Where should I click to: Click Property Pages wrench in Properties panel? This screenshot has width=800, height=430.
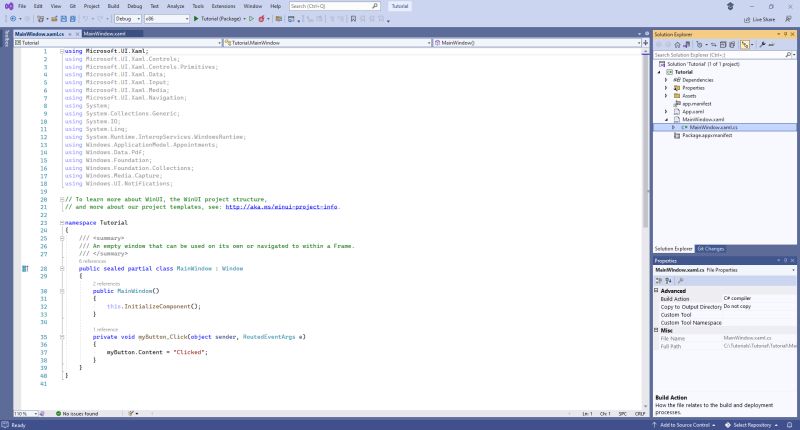(x=681, y=281)
